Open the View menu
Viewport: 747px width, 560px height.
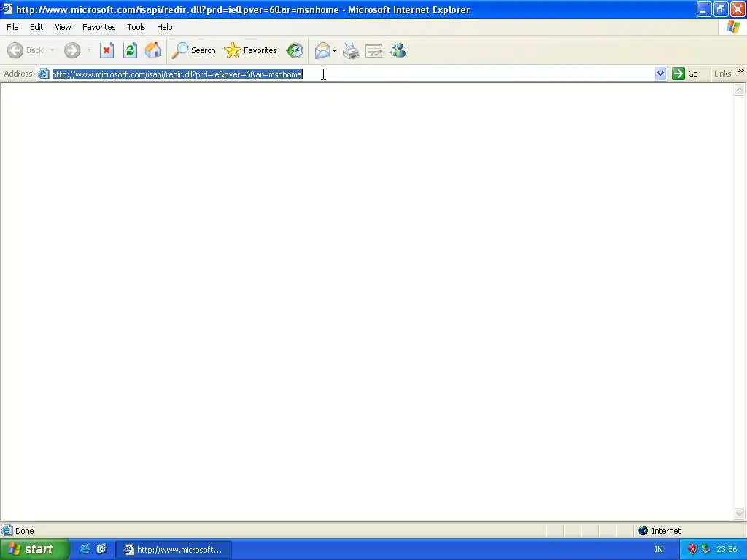point(63,27)
